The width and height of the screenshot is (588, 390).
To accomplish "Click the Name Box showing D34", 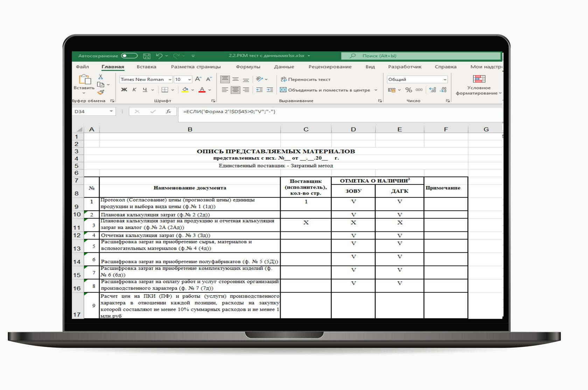I will (x=93, y=112).
